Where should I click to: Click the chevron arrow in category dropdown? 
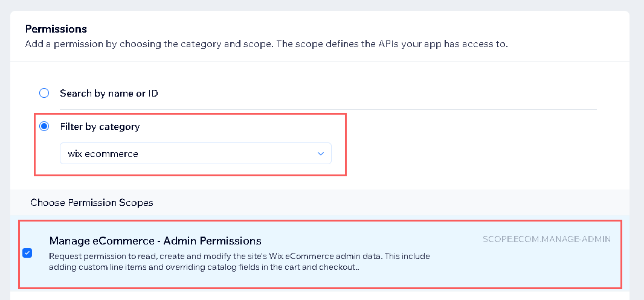point(321,154)
